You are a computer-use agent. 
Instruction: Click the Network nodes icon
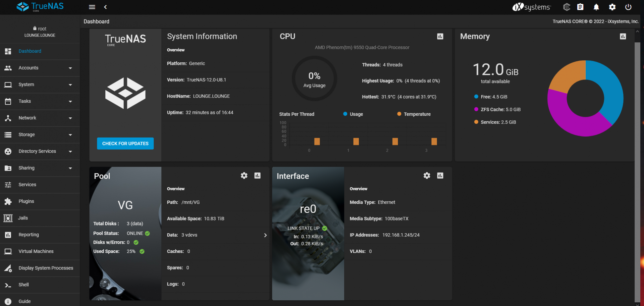(x=8, y=118)
